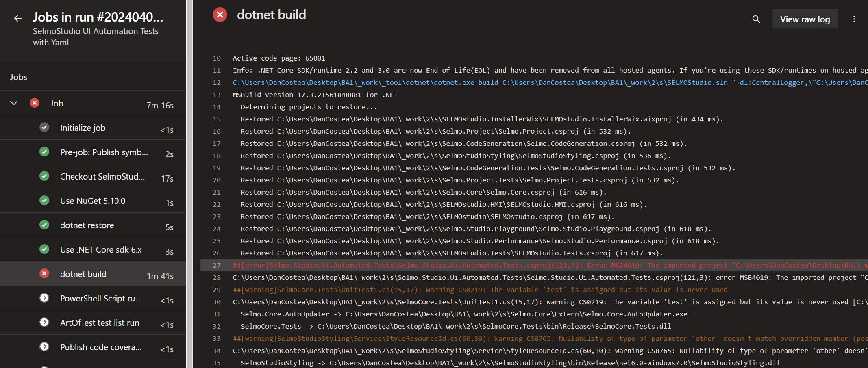This screenshot has height=368, width=868.
Task: Open the log search
Action: [x=756, y=19]
